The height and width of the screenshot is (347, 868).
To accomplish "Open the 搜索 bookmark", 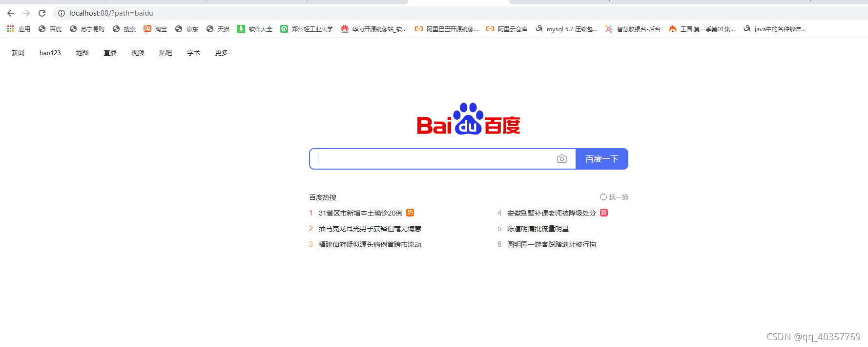I will pyautogui.click(x=124, y=29).
